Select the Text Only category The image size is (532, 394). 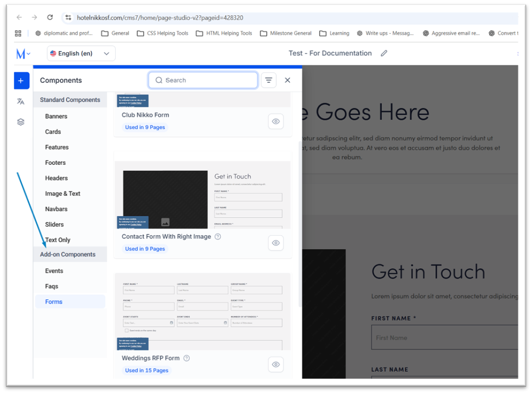tap(58, 240)
